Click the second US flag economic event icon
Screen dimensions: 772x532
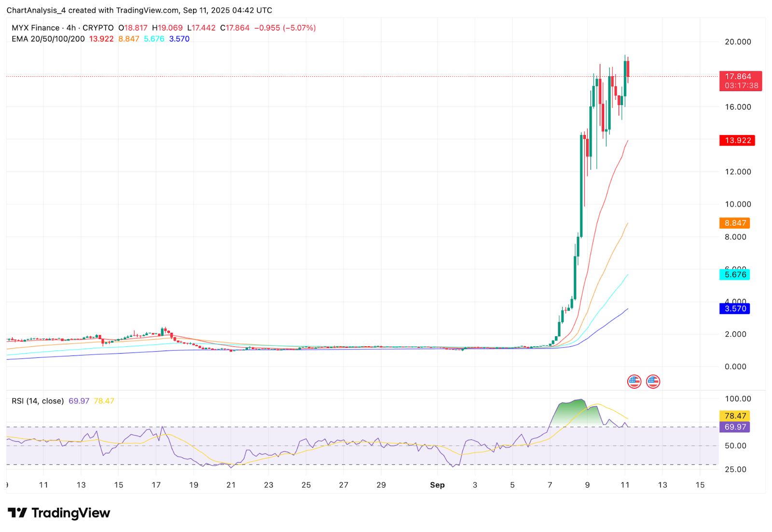coord(653,382)
